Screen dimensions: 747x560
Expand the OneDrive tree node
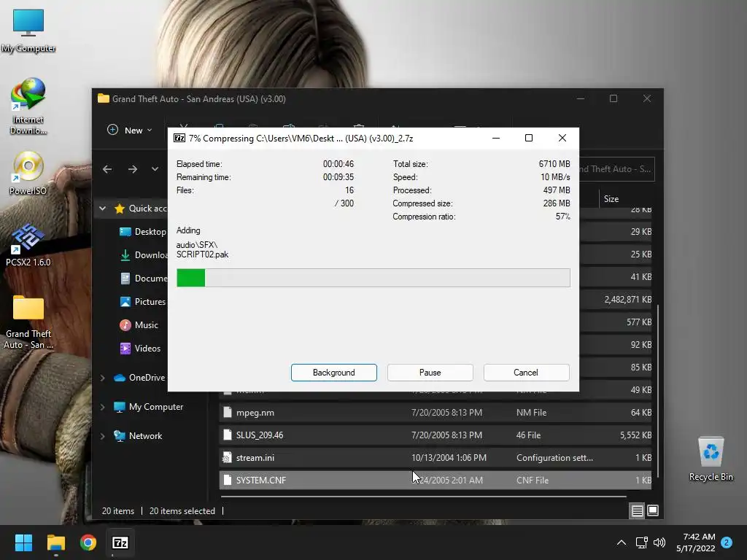pos(102,378)
